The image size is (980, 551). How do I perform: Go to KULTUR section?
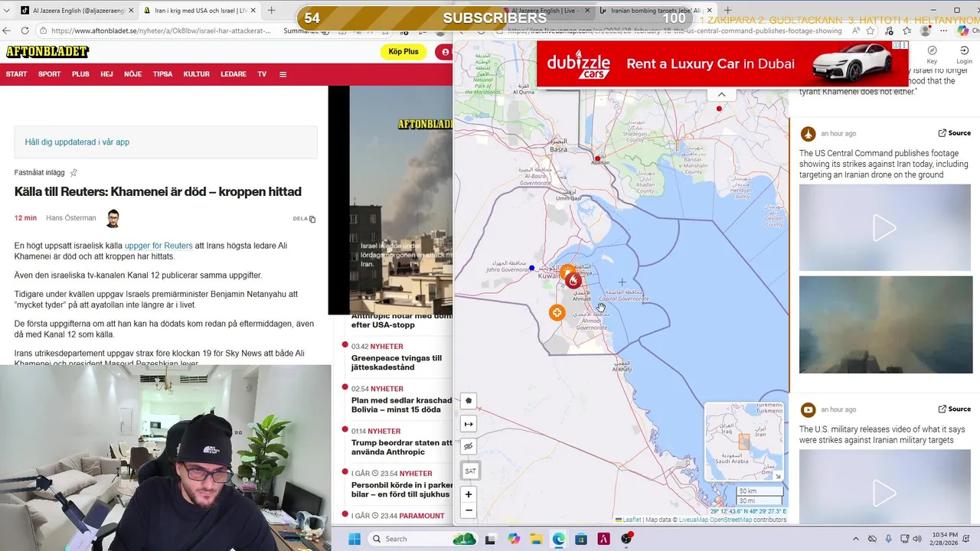pyautogui.click(x=197, y=74)
